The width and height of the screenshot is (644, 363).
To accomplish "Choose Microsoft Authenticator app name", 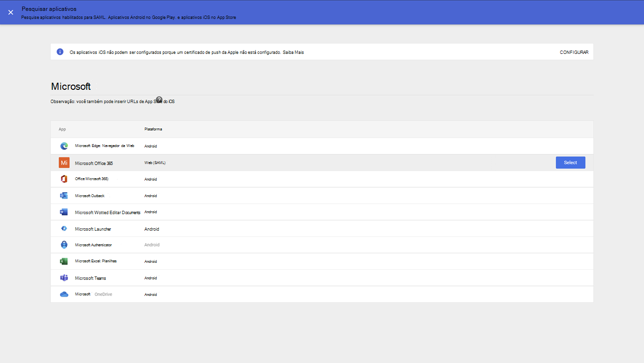I will [93, 245].
